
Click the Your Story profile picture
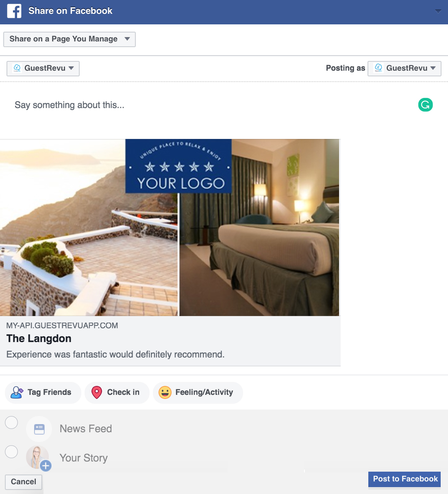(x=37, y=457)
